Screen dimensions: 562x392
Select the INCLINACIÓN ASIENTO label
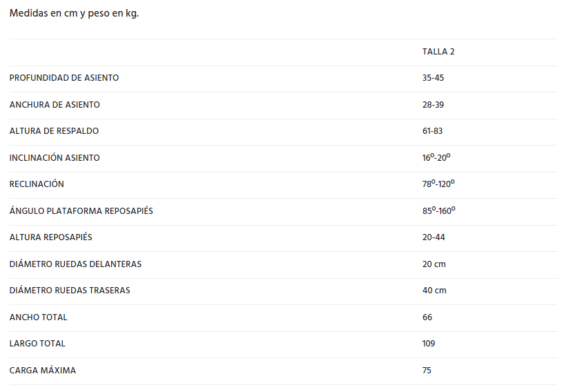point(55,158)
